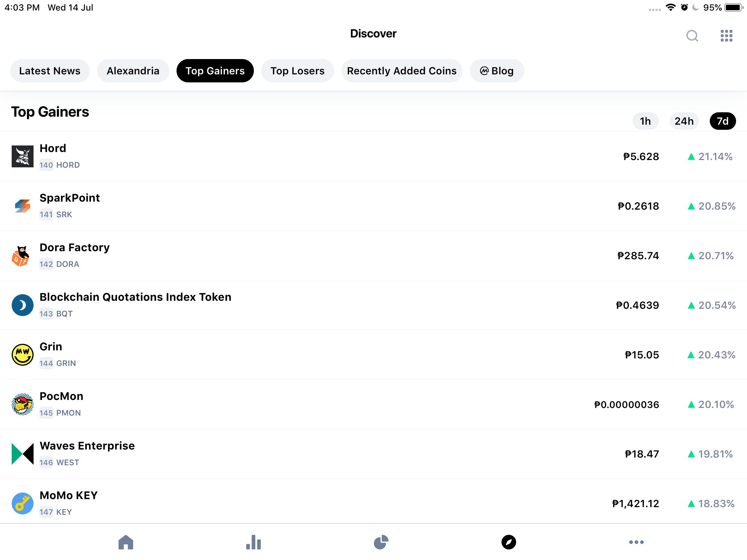747x560 pixels.
Task: Tap the MoMo KEY logo
Action: point(23,503)
